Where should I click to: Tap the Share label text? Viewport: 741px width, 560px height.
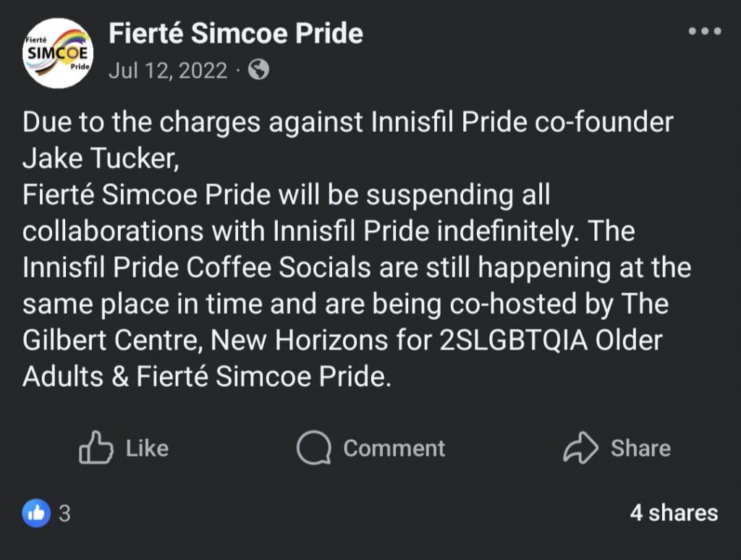(640, 448)
